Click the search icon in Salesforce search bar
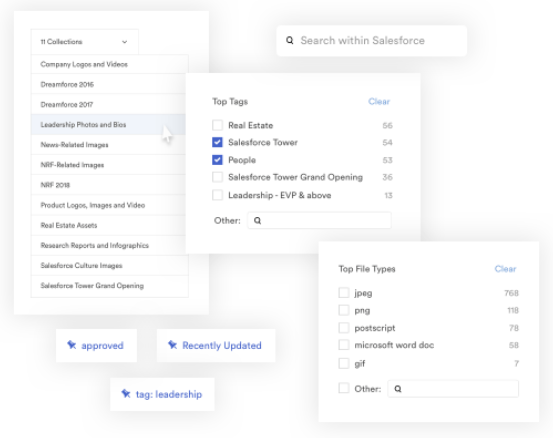Screen dimensions: 553x438 coord(290,41)
